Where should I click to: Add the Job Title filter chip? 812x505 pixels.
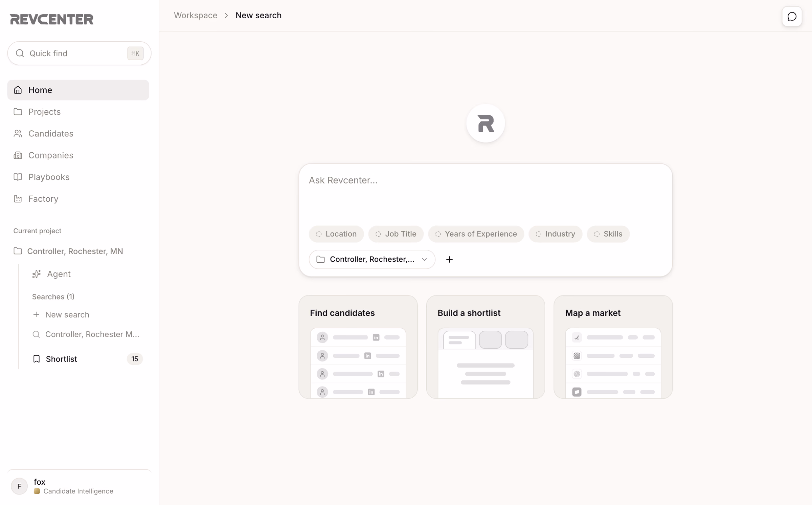[396, 234]
